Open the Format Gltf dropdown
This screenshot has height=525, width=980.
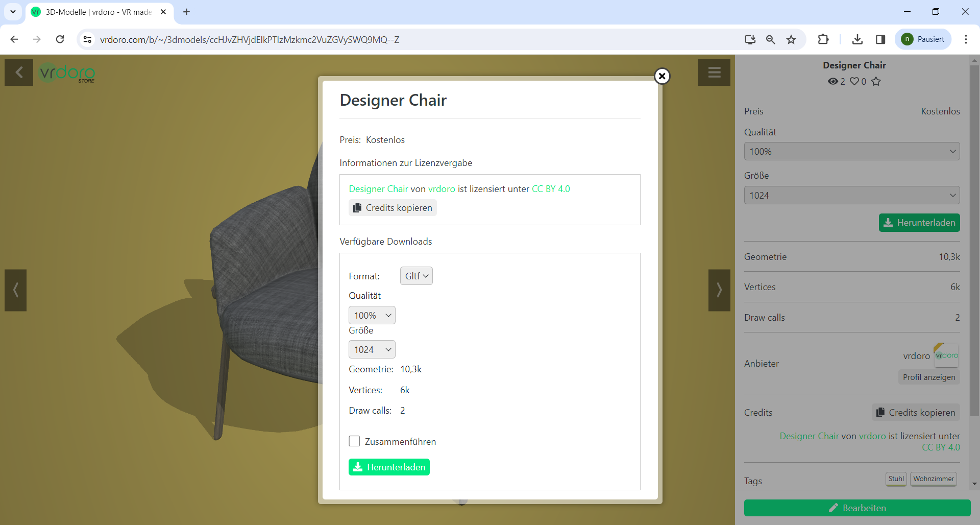416,276
